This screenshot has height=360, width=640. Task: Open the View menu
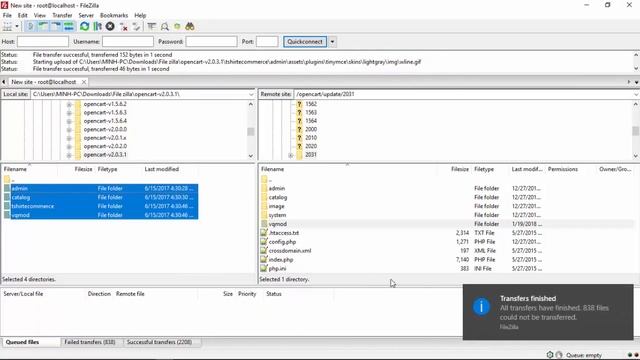tap(40, 15)
